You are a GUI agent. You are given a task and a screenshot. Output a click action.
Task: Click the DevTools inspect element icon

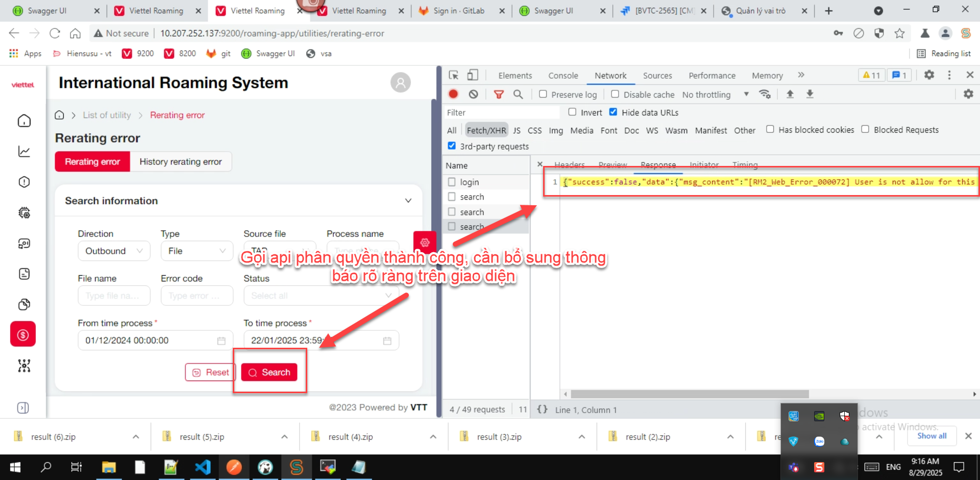click(x=453, y=75)
